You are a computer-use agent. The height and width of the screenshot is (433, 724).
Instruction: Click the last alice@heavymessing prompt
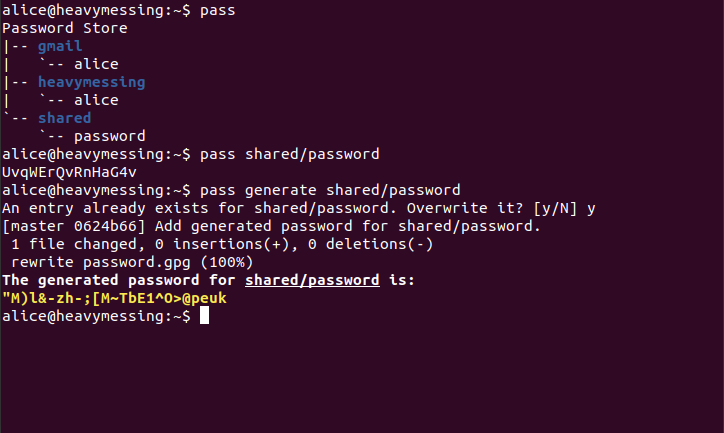96,316
